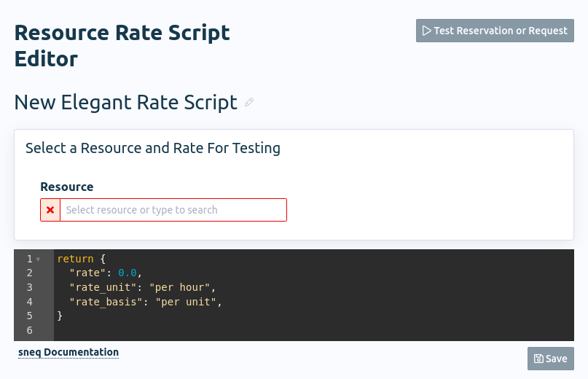
Task: Open the Resource search dropdown field
Action: (173, 210)
